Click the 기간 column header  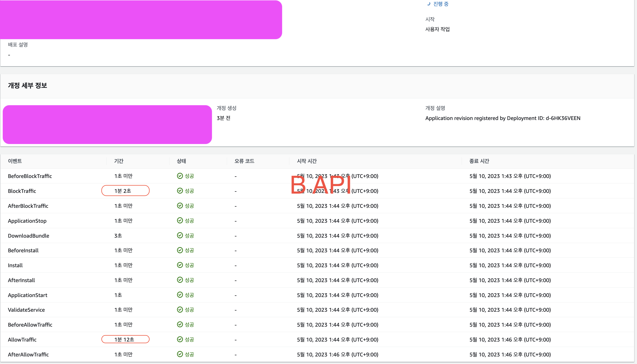[119, 161]
